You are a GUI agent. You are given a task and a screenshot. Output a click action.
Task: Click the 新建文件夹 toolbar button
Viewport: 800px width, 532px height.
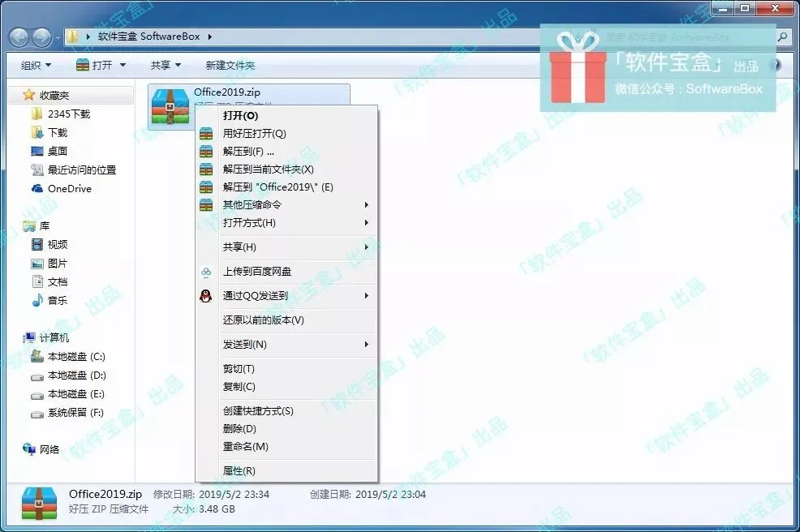click(x=230, y=66)
